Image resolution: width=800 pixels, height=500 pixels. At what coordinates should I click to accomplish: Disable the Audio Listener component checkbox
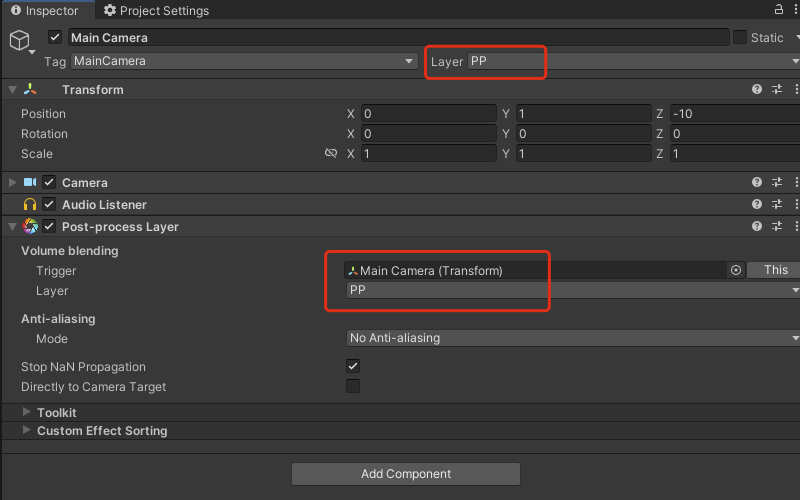pos(49,204)
